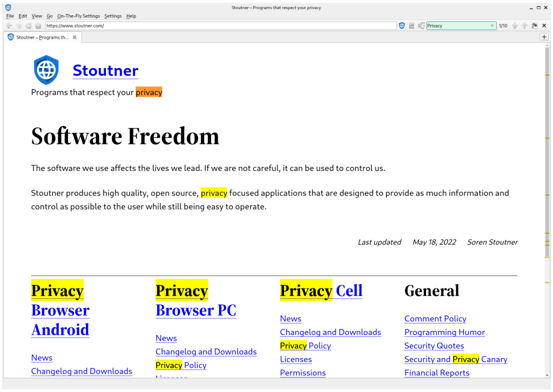Screen dimensions: 553x392
Task: Open Privacy Cell heading link
Action: coord(321,291)
